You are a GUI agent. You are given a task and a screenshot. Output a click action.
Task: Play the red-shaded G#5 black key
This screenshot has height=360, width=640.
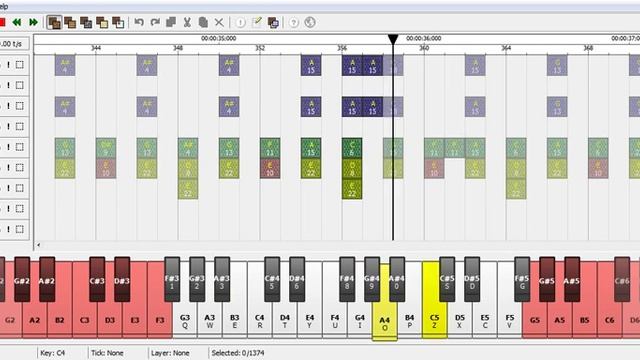pyautogui.click(x=547, y=280)
